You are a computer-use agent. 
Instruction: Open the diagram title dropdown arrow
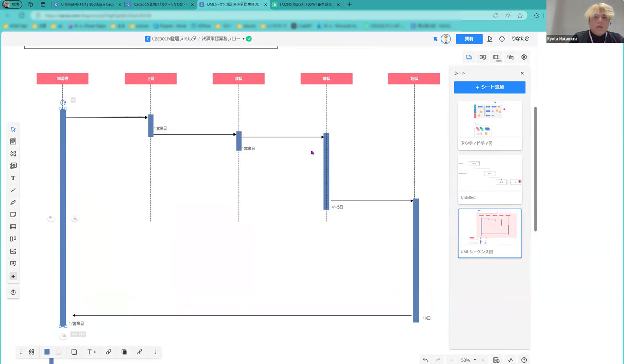coord(243,39)
